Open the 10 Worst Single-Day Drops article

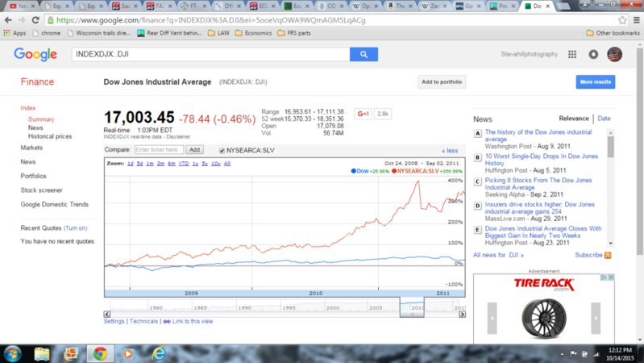click(x=542, y=160)
